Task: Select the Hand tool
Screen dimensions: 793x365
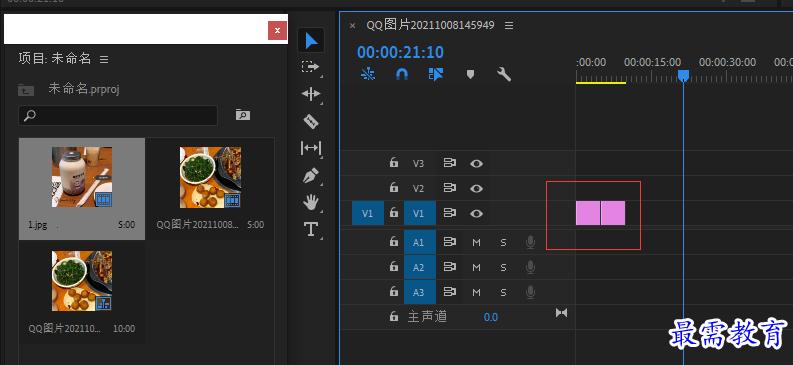Action: (x=311, y=203)
